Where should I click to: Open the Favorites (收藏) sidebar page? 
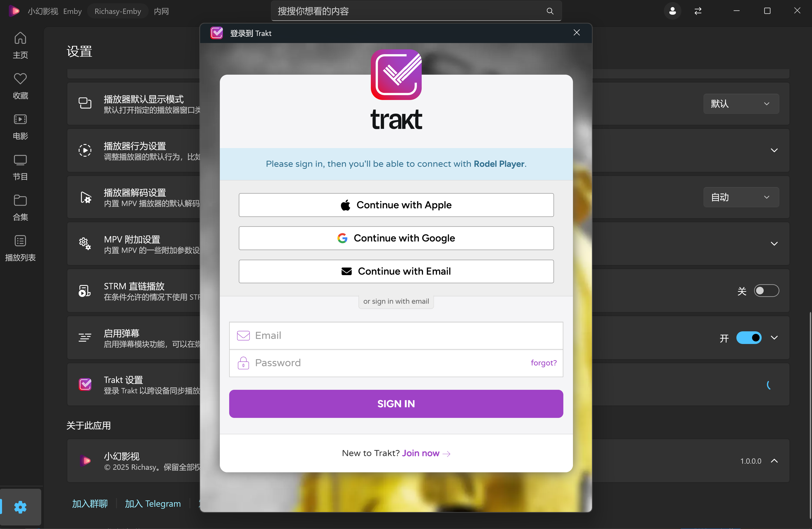[x=20, y=86]
